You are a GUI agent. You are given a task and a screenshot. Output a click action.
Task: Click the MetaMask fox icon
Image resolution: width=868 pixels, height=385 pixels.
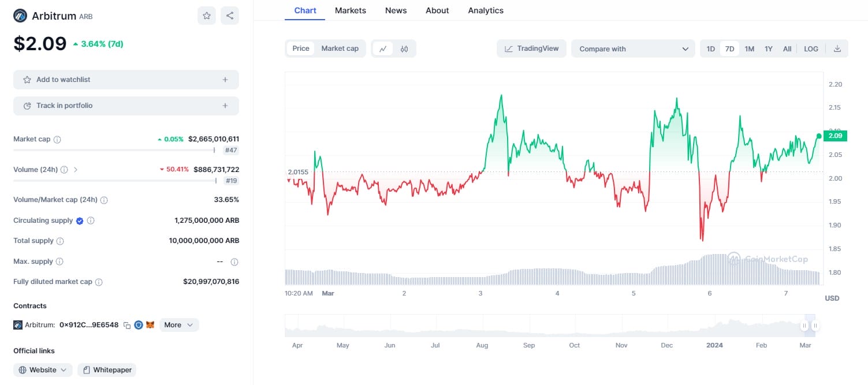click(x=150, y=325)
